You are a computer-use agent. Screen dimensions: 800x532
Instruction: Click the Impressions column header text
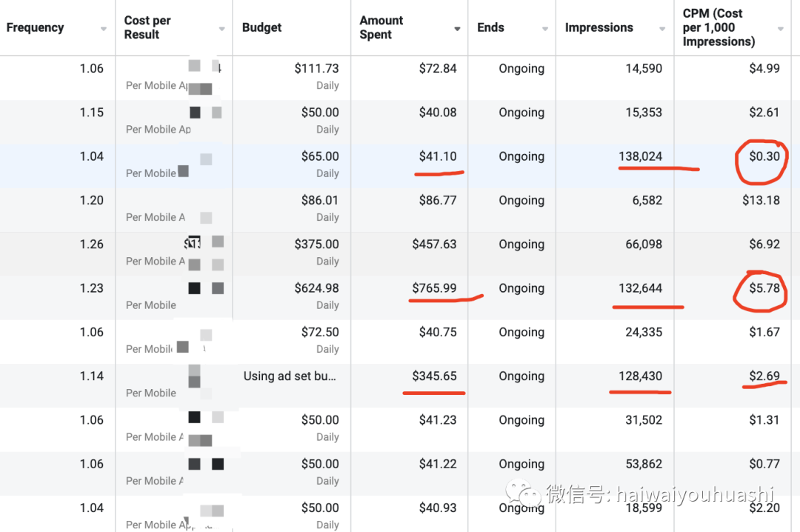[599, 27]
